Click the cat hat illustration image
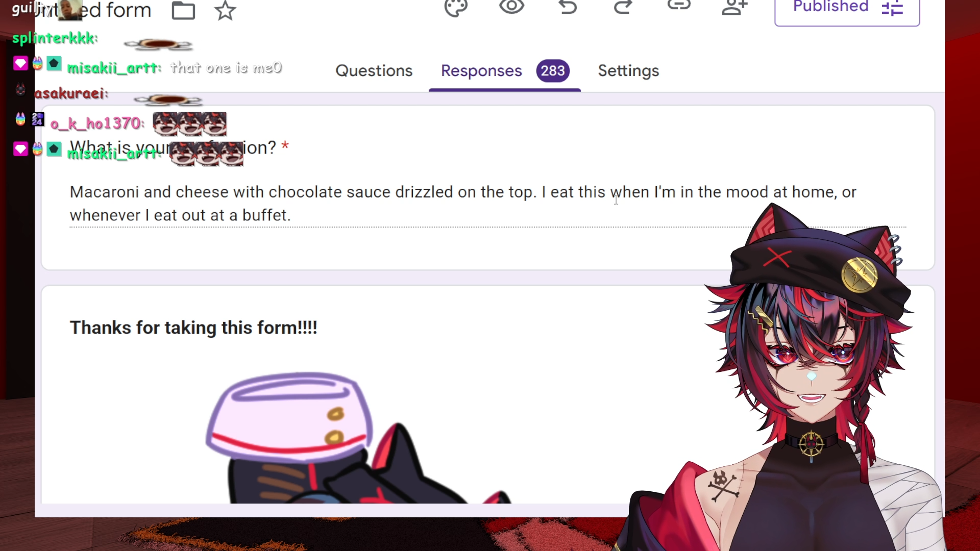The width and height of the screenshot is (980, 551). tap(357, 438)
